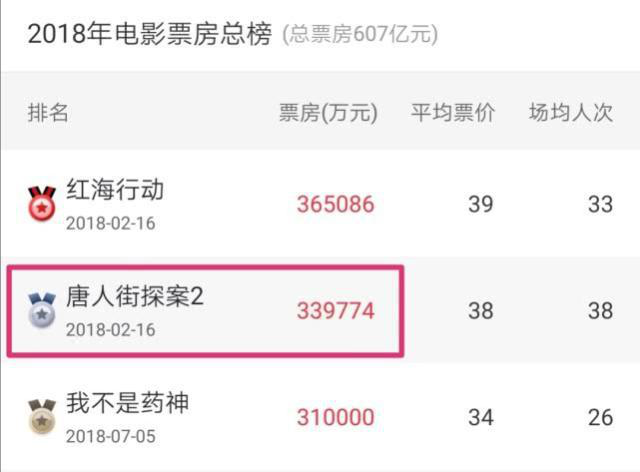Click attendance value 26 for 我不是药神
This screenshot has width=640, height=472.
tap(600, 417)
